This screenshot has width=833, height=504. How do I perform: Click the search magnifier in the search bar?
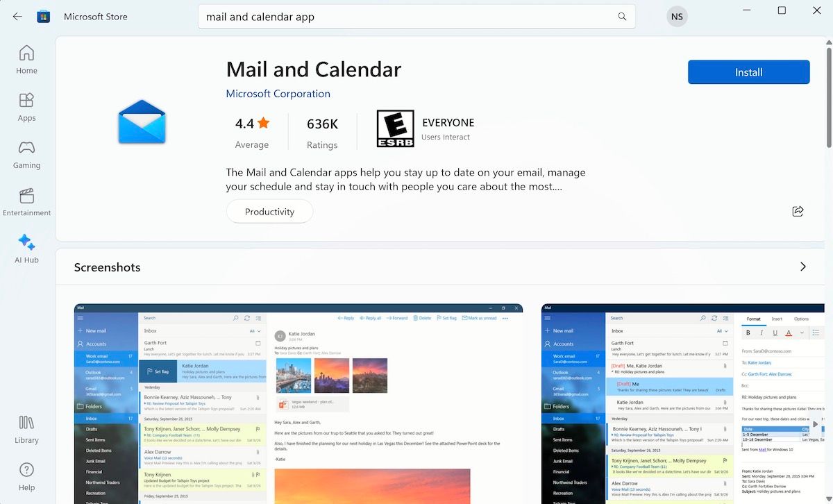point(621,15)
